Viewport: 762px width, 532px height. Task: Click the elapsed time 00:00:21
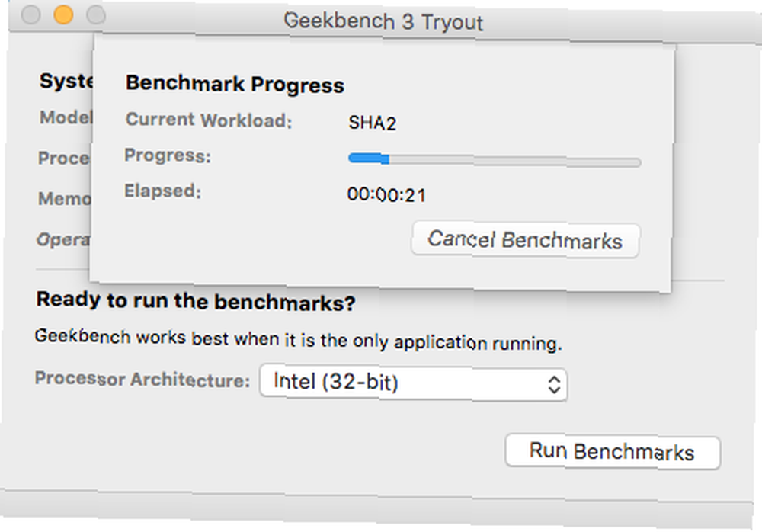pyautogui.click(x=387, y=195)
